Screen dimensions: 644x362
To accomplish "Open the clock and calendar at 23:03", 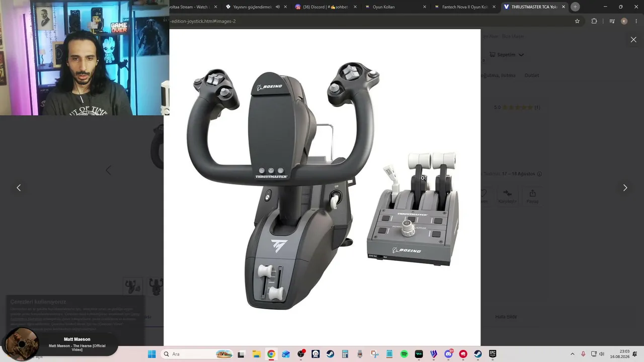I will (x=620, y=354).
